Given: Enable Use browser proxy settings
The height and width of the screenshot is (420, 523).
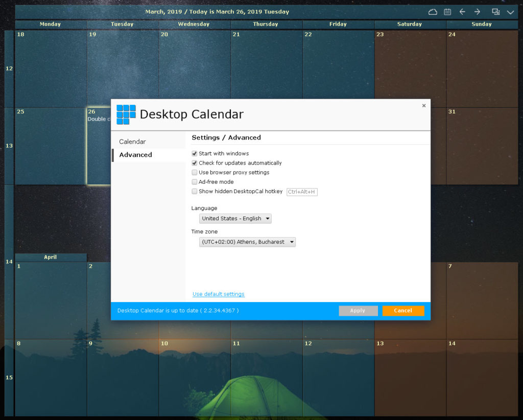Looking at the screenshot, I should point(195,173).
